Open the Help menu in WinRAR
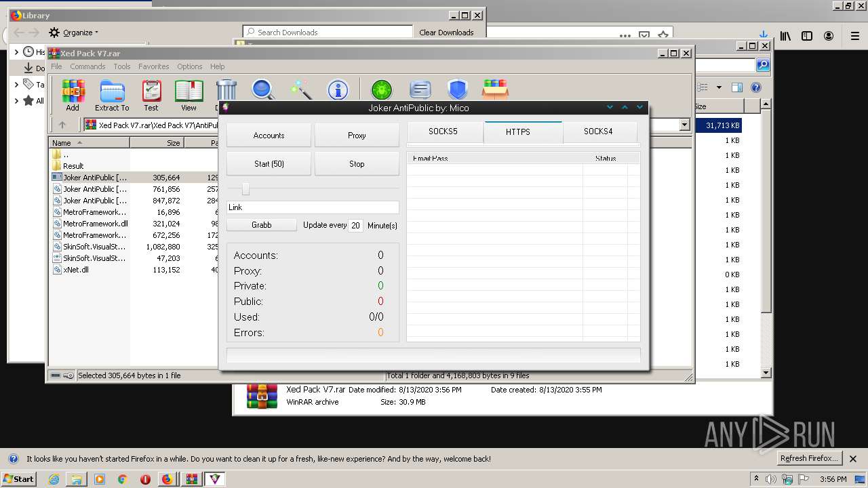The width and height of the screenshot is (868, 488). coord(217,66)
